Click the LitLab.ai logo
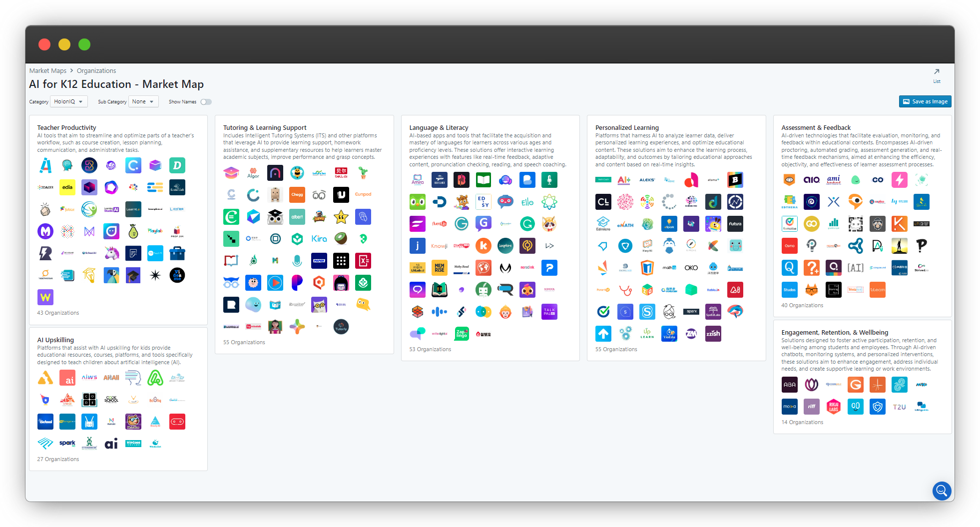Image resolution: width=980 pixels, height=527 pixels. coord(418,268)
